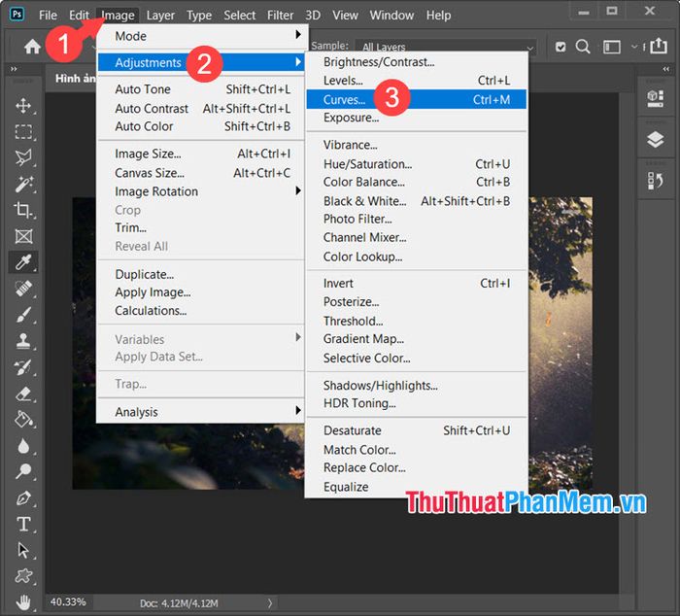Select the Hình ảnh document tab
Viewport: 680px width, 616px height.
click(75, 79)
